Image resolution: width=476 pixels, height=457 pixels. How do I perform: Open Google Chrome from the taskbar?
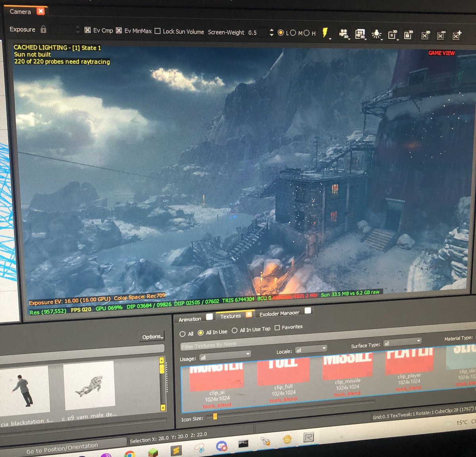129,454
